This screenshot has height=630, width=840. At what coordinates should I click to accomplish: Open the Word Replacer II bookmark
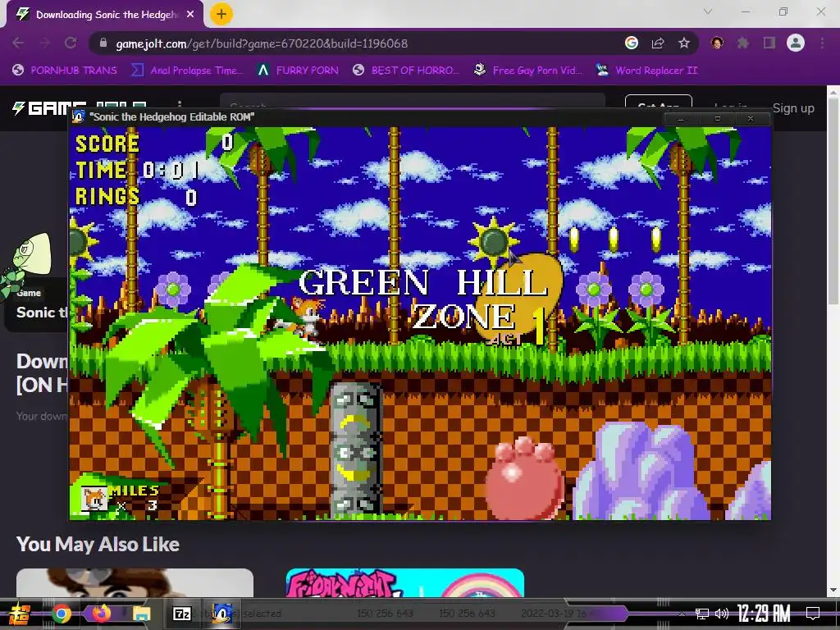click(647, 71)
